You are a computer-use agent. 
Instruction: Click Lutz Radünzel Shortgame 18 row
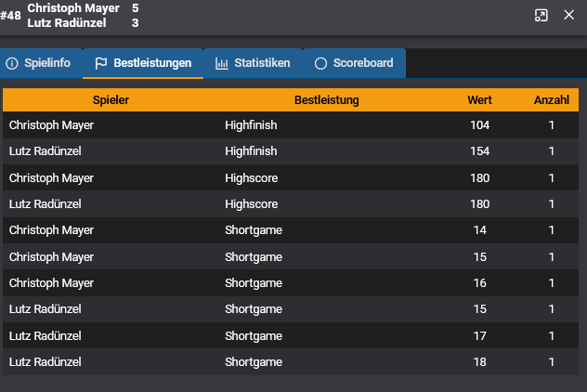(290, 361)
